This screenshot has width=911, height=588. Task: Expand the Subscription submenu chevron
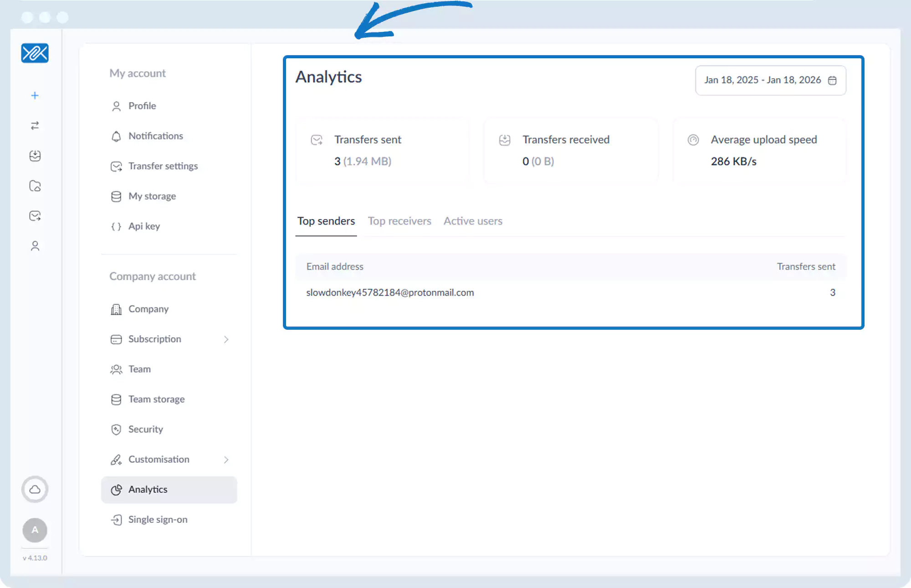coord(226,339)
